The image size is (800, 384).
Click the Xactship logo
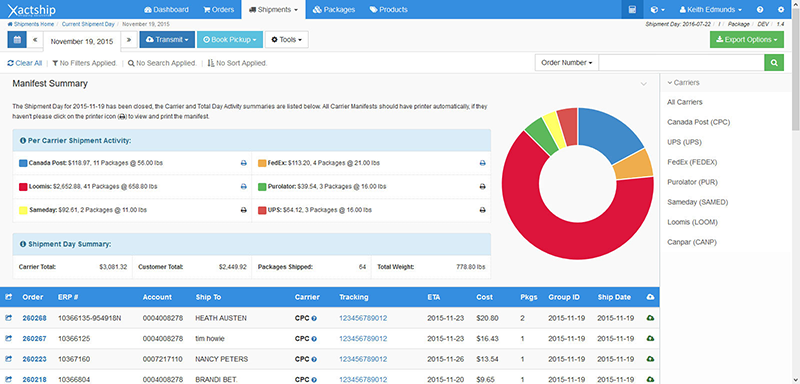pyautogui.click(x=32, y=10)
